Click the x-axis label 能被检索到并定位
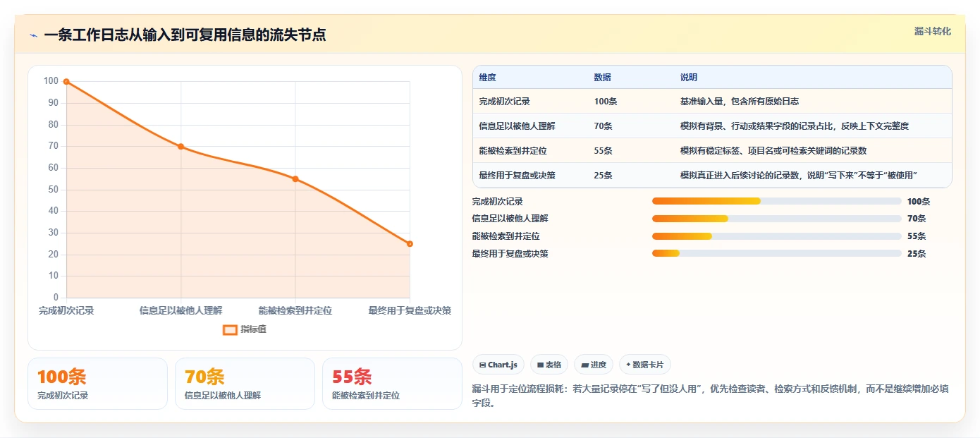980x438 pixels. 295,310
